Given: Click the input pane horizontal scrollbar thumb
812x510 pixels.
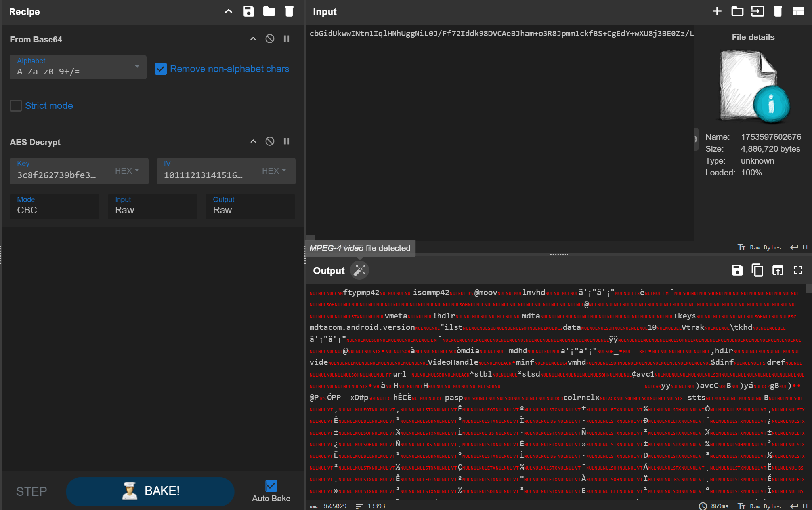Looking at the screenshot, I should pyautogui.click(x=311, y=238).
